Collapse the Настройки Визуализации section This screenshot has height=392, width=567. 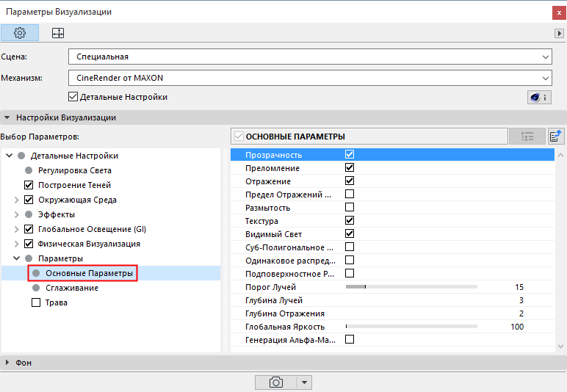(x=7, y=117)
